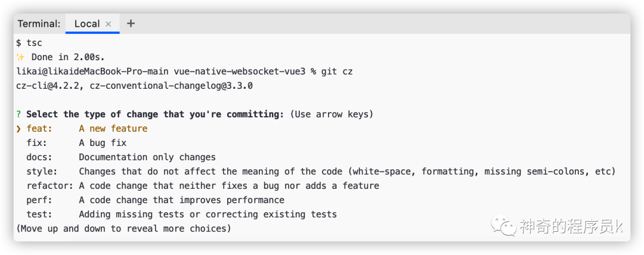
Task: Choose the fix: A bug fix option
Action: (76, 143)
